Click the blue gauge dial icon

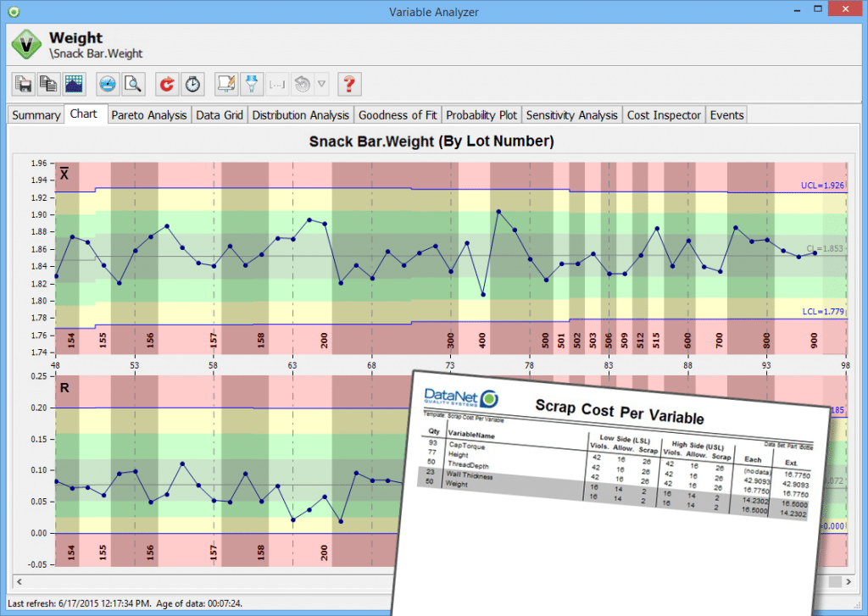[x=108, y=84]
